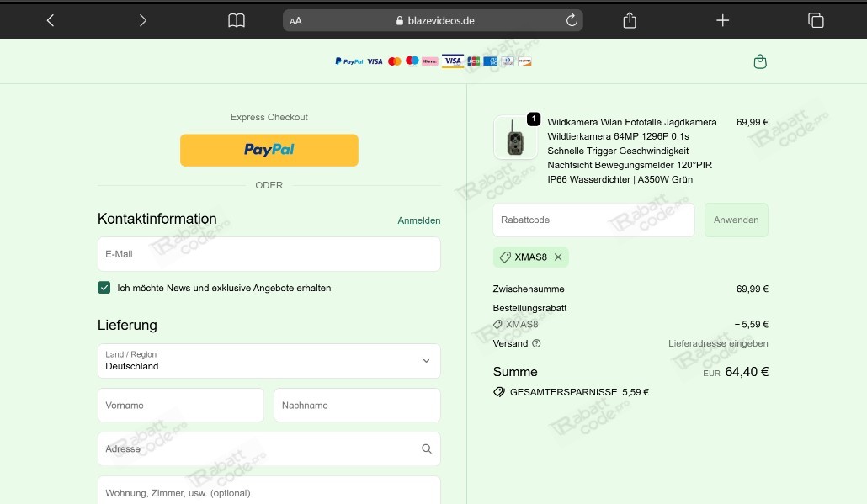Show shipping info tooltip next to Versand
Image resolution: width=867 pixels, height=504 pixels.
(x=537, y=343)
